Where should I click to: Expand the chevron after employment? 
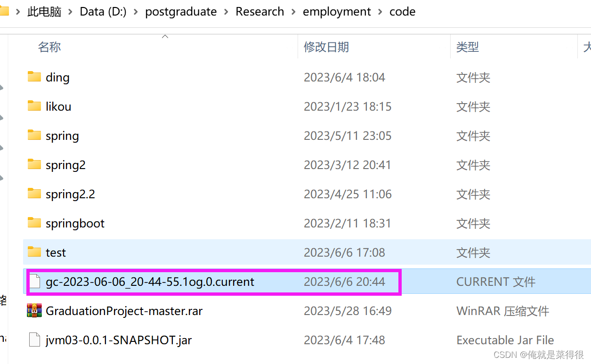(x=381, y=12)
